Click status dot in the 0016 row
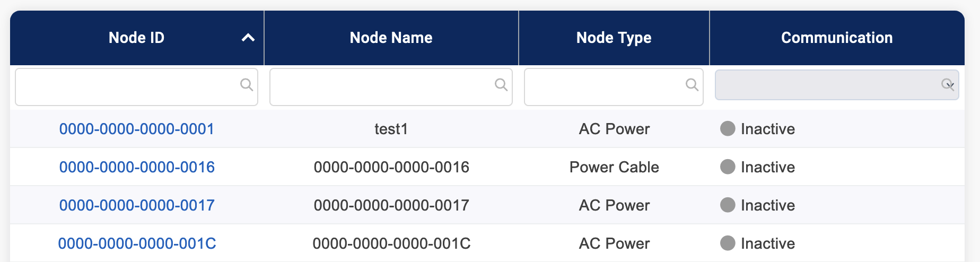This screenshot has height=262, width=980. coord(728,167)
